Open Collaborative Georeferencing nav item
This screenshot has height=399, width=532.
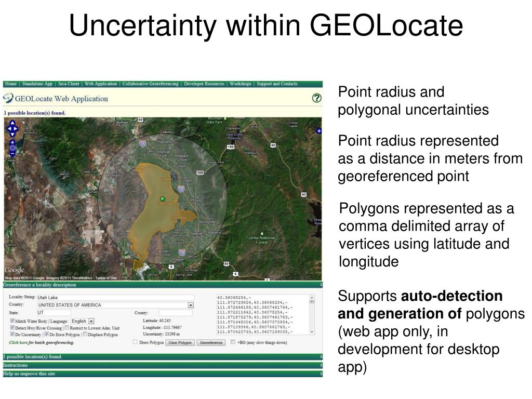coord(150,84)
